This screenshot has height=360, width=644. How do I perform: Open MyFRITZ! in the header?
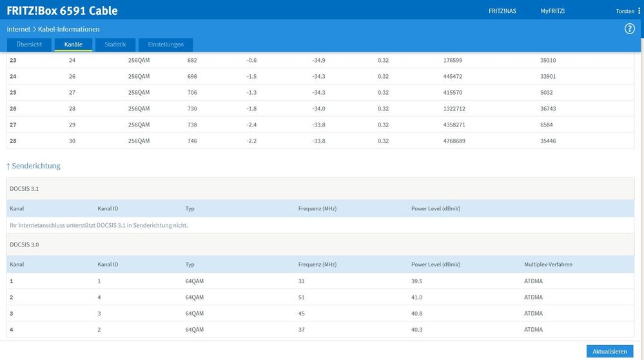[552, 11]
